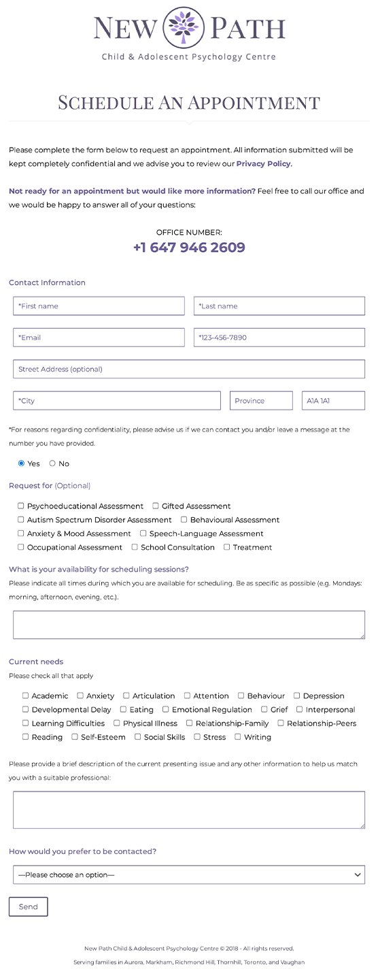Viewport: 378px width, 980px height.
Task: Select the Street Address optional field
Action: 189,369
